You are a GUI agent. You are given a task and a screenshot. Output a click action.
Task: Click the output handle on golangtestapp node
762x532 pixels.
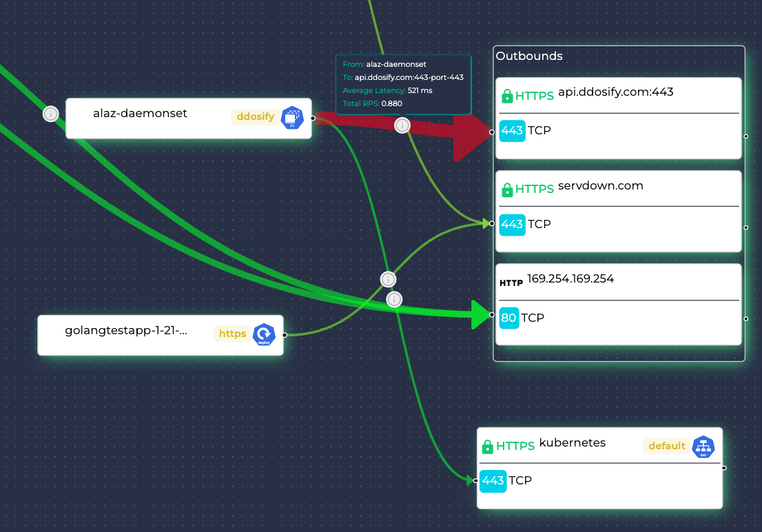coord(285,335)
